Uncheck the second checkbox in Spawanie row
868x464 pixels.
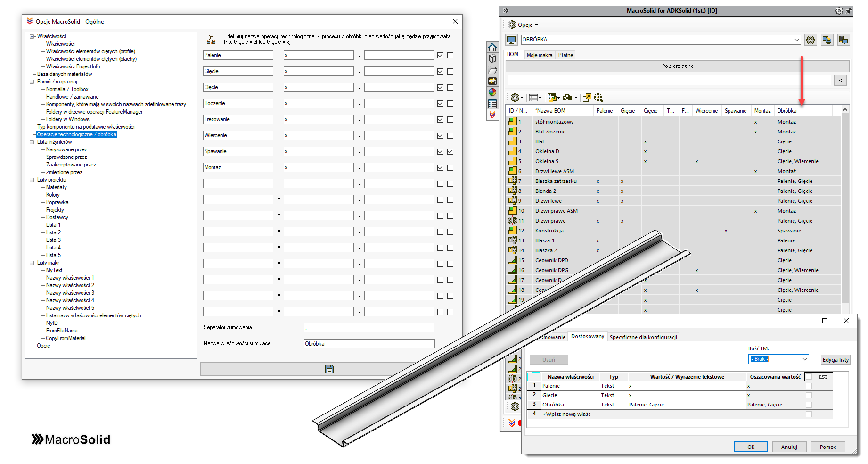(450, 151)
